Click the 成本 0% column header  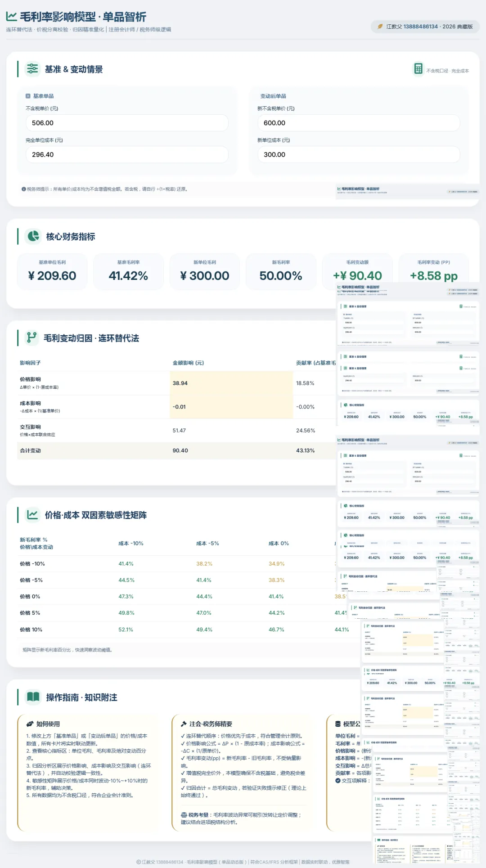pyautogui.click(x=279, y=544)
